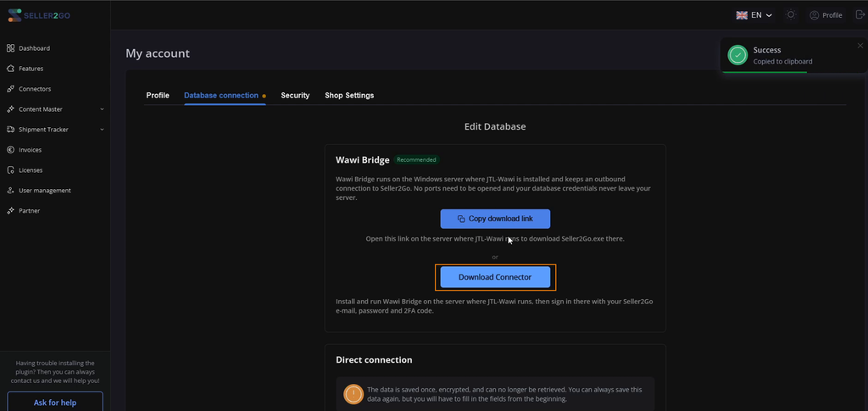This screenshot has height=411, width=868.
Task: Click the Copy download link button
Action: coord(495,219)
